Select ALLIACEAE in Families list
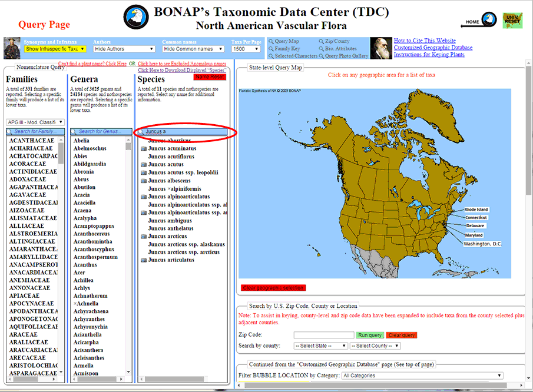533x392 pixels. coord(27,226)
